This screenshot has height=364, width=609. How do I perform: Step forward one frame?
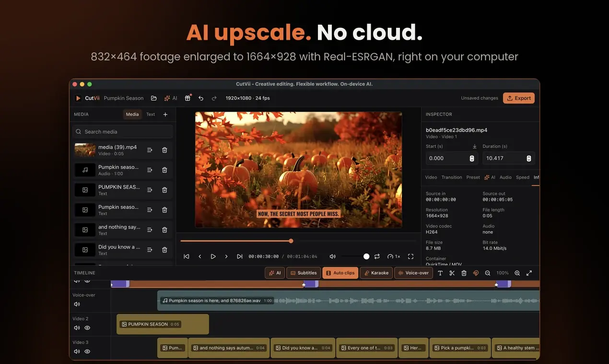pyautogui.click(x=226, y=257)
